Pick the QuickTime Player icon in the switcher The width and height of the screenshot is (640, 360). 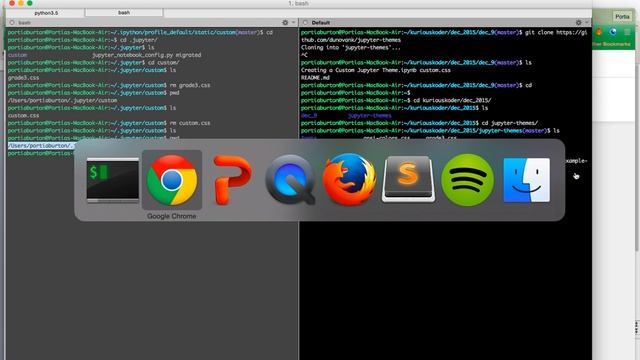click(x=290, y=180)
